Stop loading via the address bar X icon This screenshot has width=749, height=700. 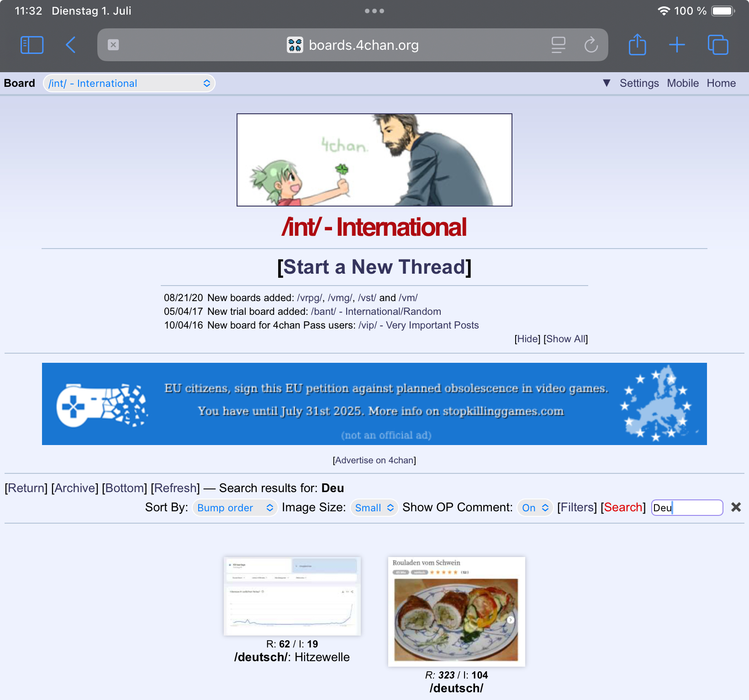click(x=113, y=45)
